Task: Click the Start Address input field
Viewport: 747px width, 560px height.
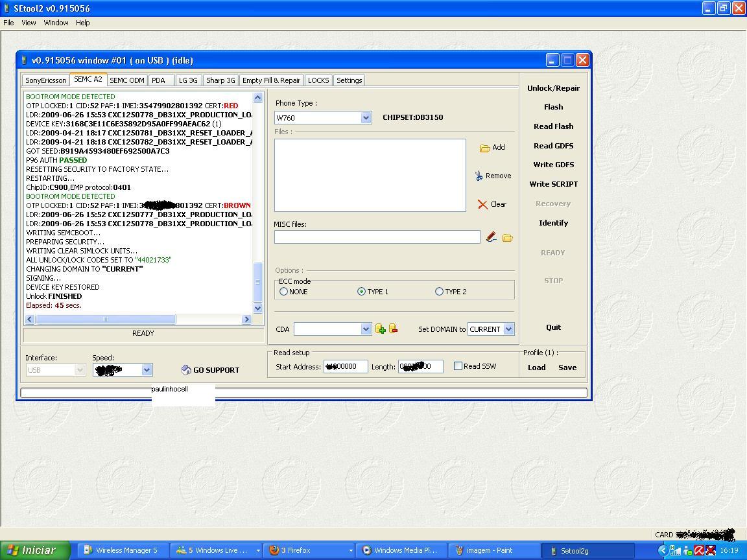Action: (x=346, y=367)
